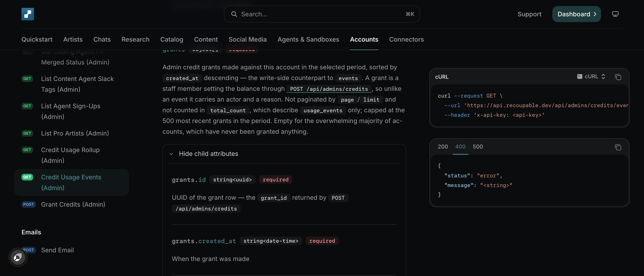Screen dimensions: 644x276
Task: Open the Dashboard button
Action: click(576, 14)
